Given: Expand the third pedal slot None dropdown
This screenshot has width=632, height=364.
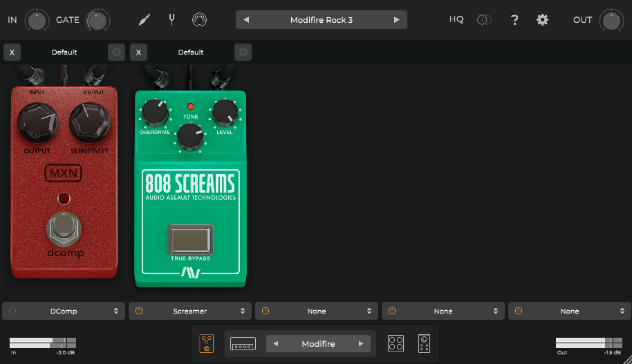Looking at the screenshot, I should point(317,312).
